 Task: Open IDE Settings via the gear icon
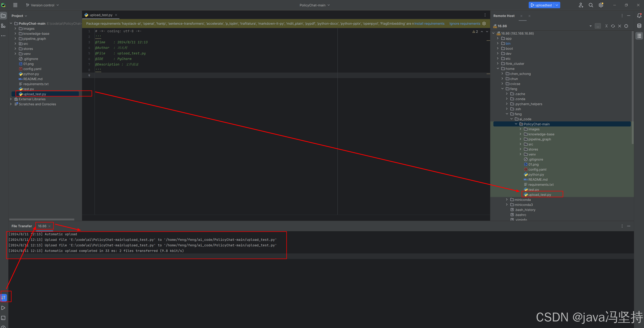(601, 5)
